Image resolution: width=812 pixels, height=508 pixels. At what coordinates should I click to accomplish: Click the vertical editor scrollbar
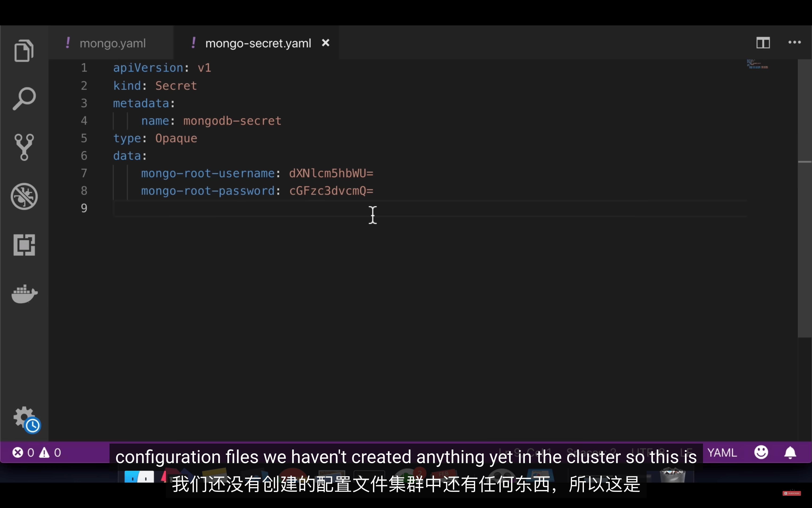805,198
